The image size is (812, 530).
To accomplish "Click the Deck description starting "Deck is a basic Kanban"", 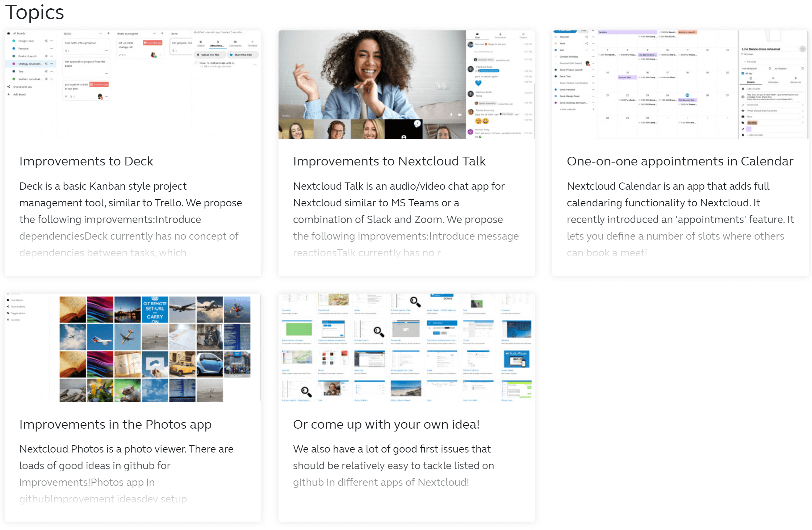I will (x=131, y=219).
